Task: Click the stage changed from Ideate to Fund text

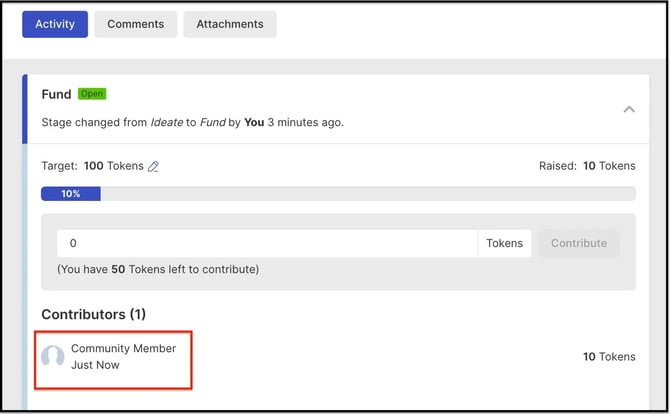Action: coord(193,123)
